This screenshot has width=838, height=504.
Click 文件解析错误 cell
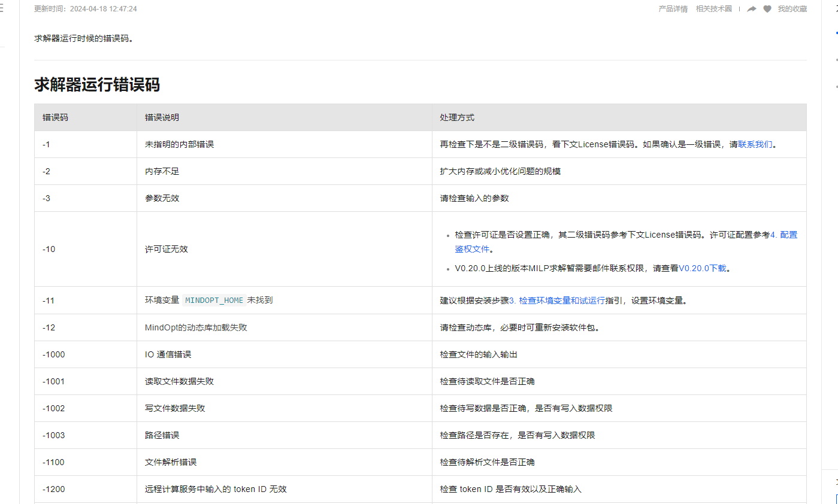285,462
